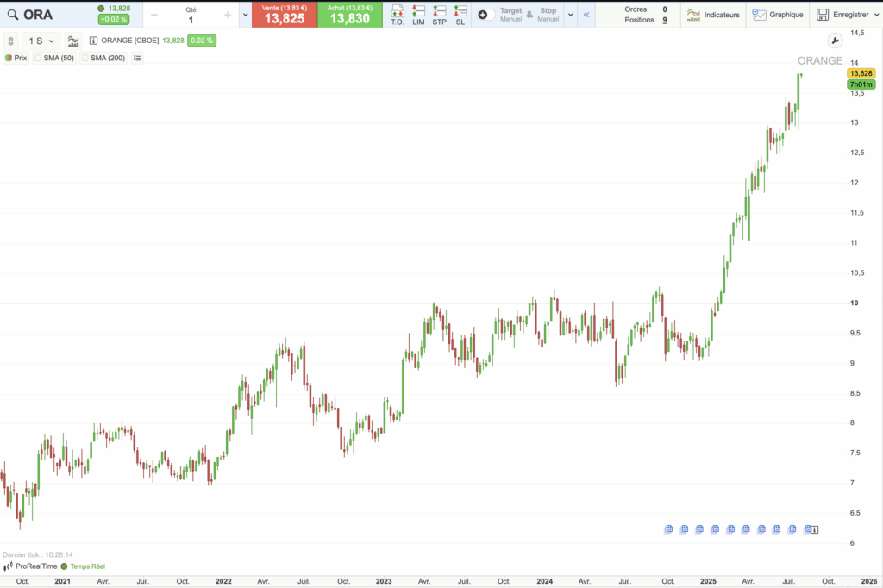
Task: Click the red Vente 13,825 sell button
Action: click(x=285, y=15)
